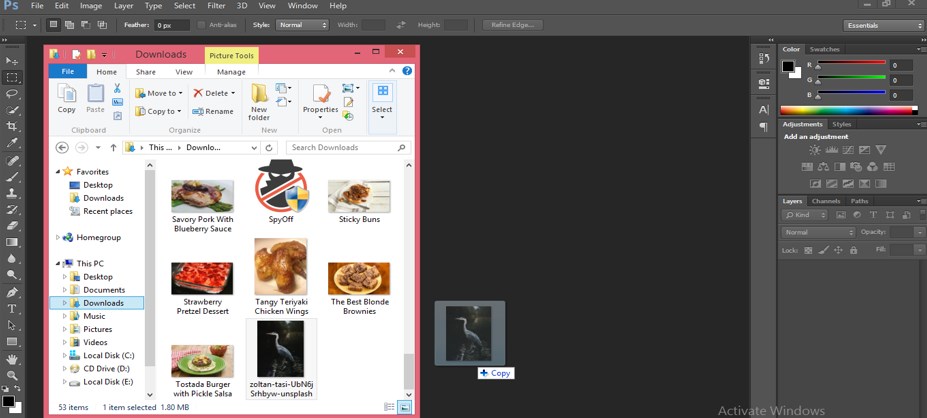The width and height of the screenshot is (927, 418).
Task: Select the Clone Stamp tool
Action: 12,193
